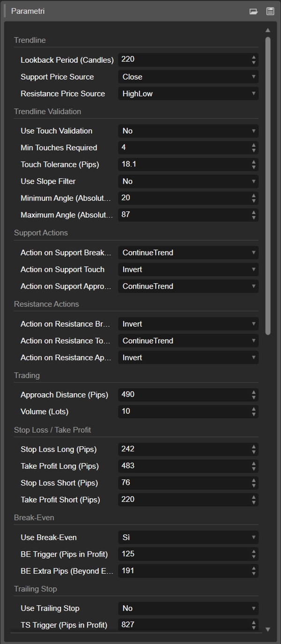The image size is (281, 644).
Task: Click the Approach Distance value field
Action: 184,395
